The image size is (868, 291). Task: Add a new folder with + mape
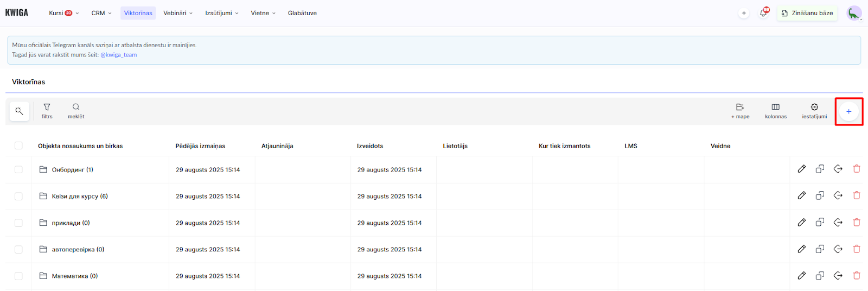click(x=740, y=111)
